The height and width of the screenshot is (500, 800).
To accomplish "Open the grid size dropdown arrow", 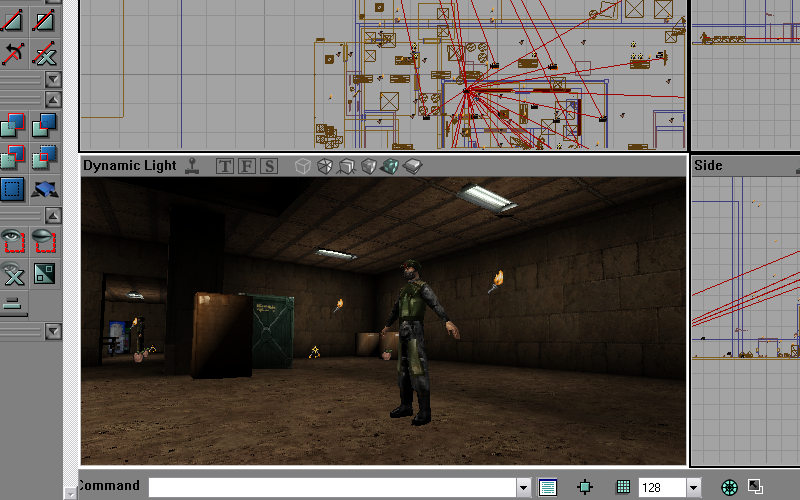I will [693, 488].
